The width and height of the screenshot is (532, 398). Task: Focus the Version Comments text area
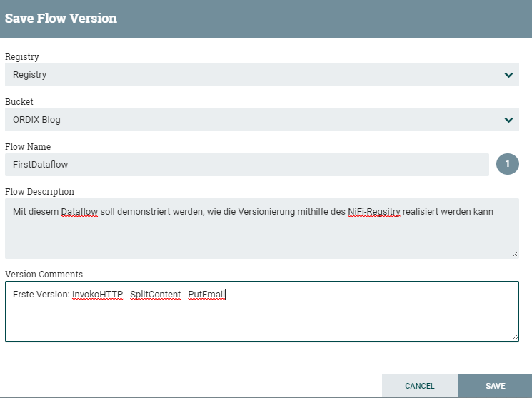point(261,311)
